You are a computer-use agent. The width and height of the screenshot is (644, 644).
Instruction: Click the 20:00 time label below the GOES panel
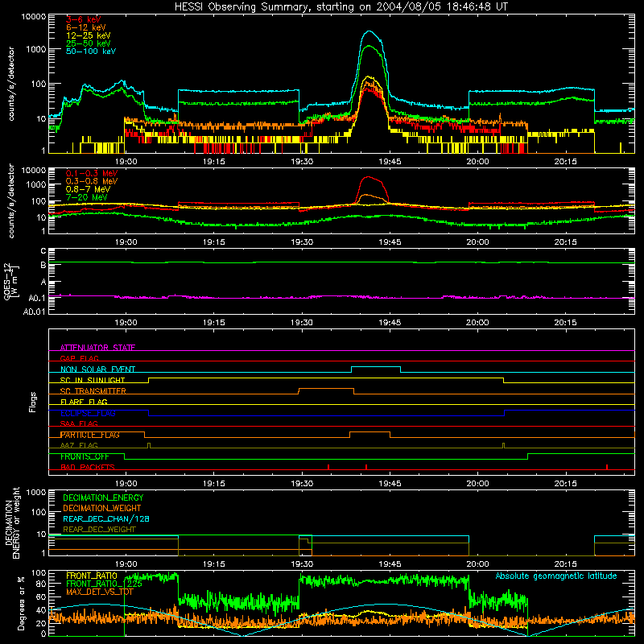[477, 323]
